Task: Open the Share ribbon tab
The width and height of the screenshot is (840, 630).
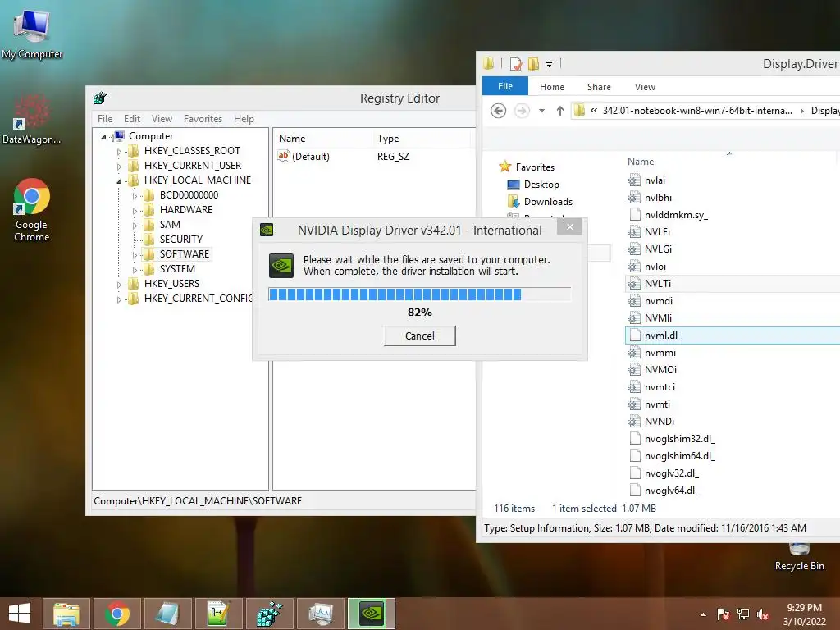Action: [x=599, y=87]
